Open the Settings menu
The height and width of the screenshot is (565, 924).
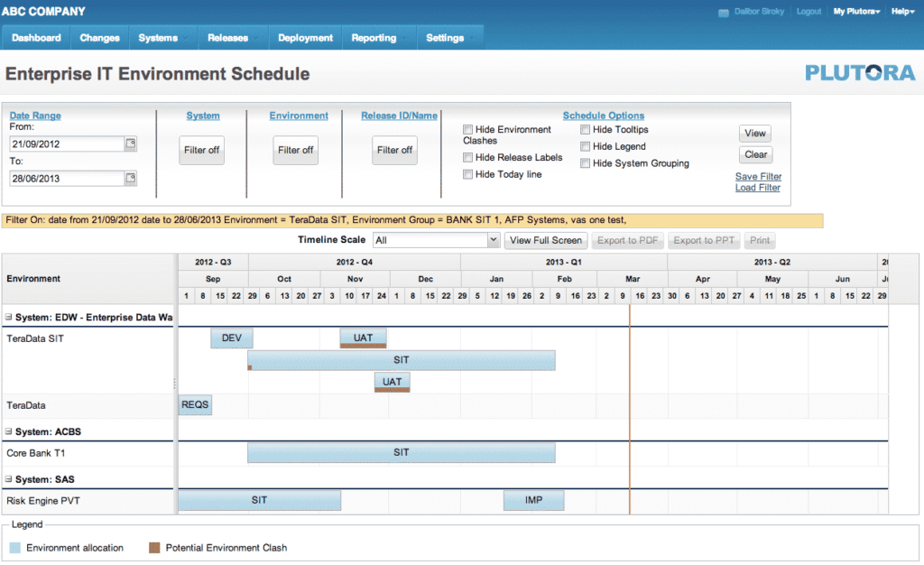tap(449, 38)
